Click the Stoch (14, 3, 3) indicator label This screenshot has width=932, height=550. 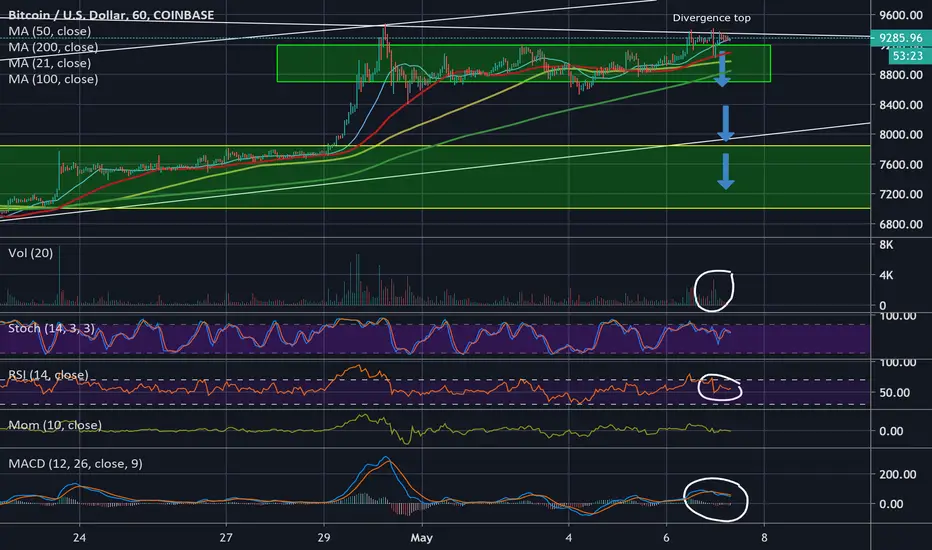point(51,328)
